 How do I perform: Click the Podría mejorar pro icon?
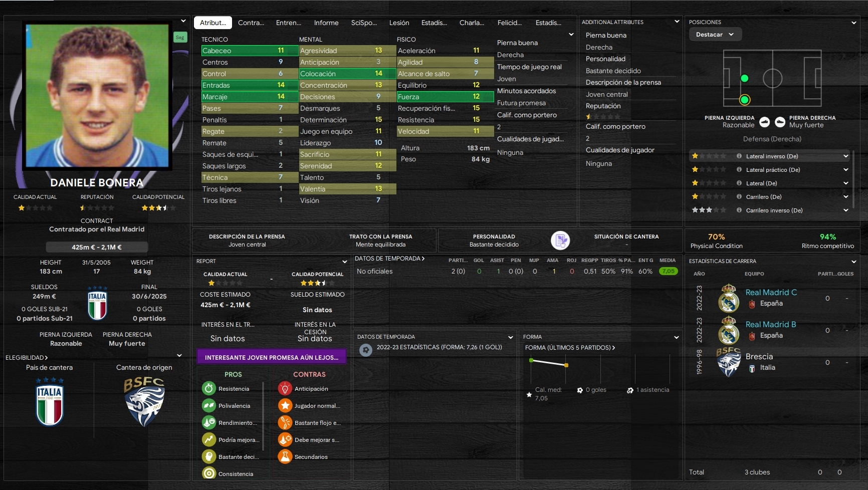click(209, 439)
